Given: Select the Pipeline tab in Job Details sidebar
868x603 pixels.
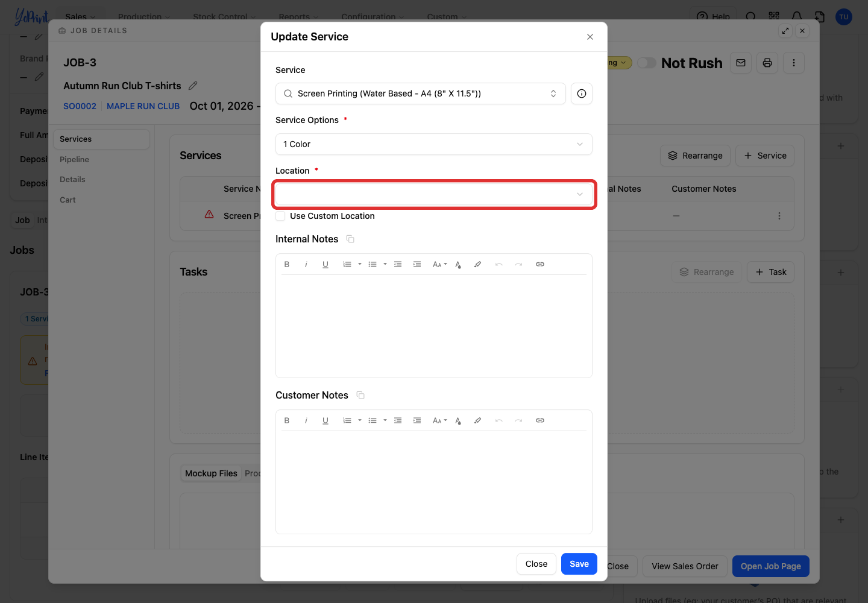Looking at the screenshot, I should tap(74, 159).
